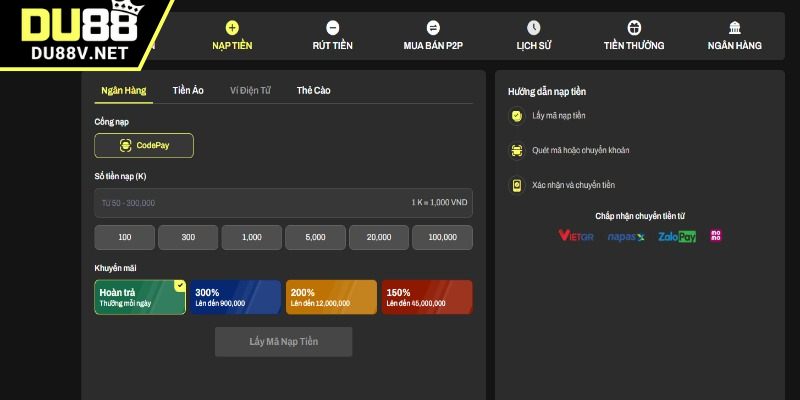Open Mua Bán P2P exchange icon

[x=433, y=28]
